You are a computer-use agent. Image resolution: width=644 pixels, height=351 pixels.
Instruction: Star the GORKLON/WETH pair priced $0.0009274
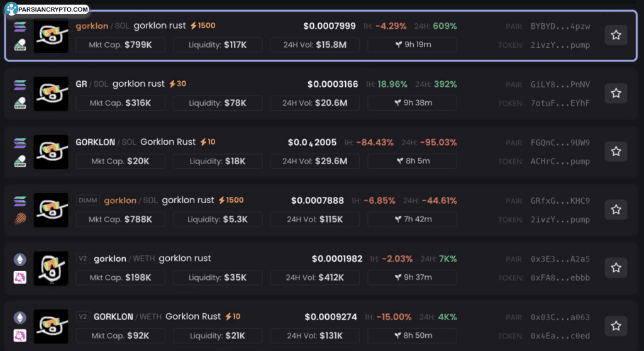click(x=616, y=326)
